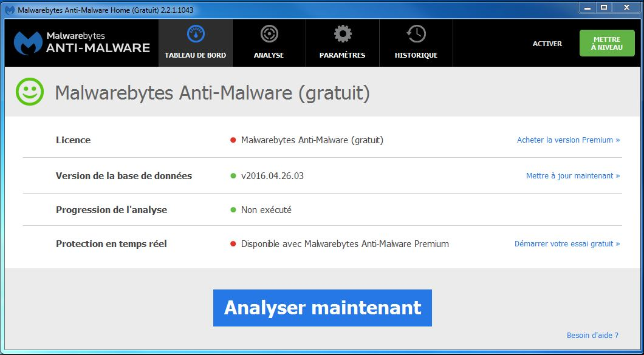The image size is (644, 355).
Task: Click the title bar Malwarebytes app icon
Action: [x=10, y=10]
